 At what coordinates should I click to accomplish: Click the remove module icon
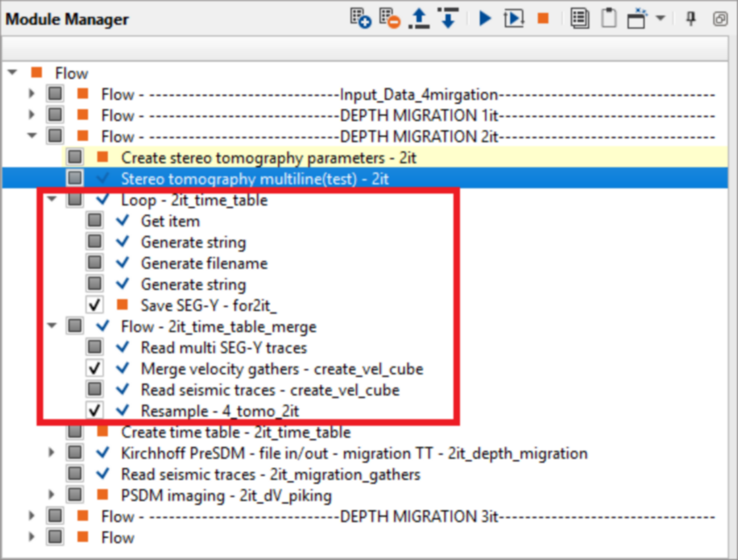pyautogui.click(x=390, y=18)
